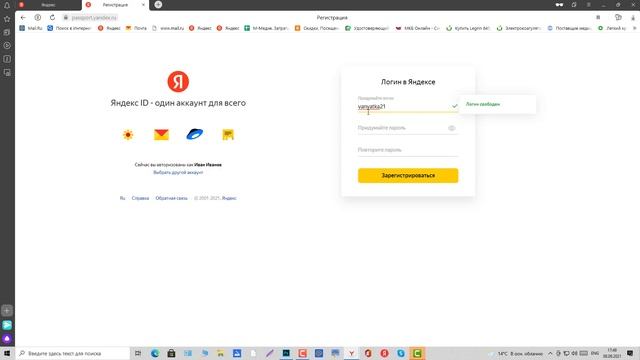This screenshot has height=360, width=640.
Task: Click the blue Yandex Disk saucer icon
Action: [195, 134]
